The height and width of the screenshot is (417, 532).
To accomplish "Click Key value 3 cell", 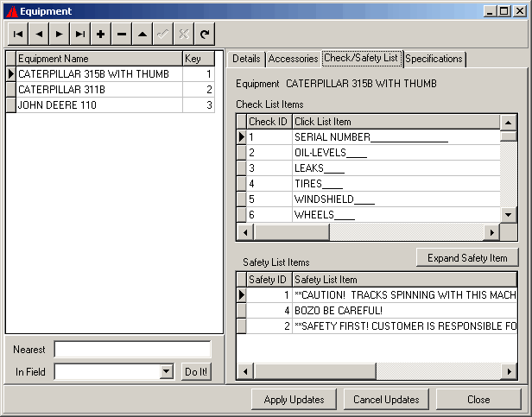I will (199, 105).
